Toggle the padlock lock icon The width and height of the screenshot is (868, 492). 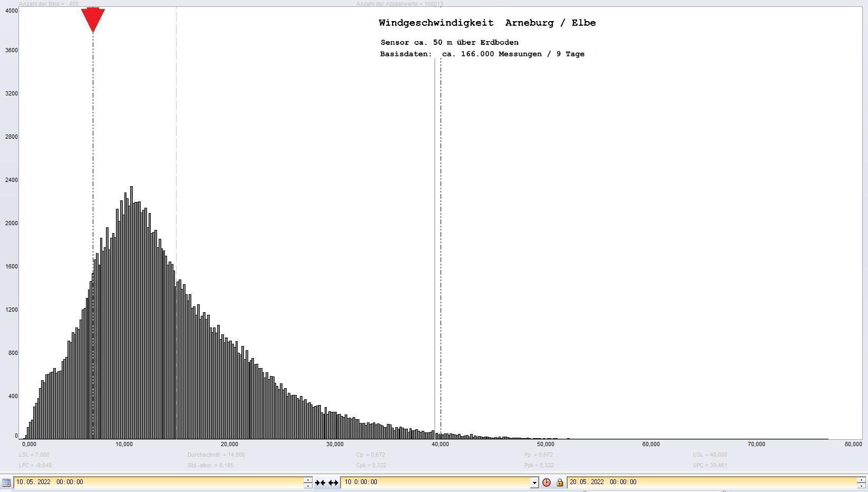point(559,483)
